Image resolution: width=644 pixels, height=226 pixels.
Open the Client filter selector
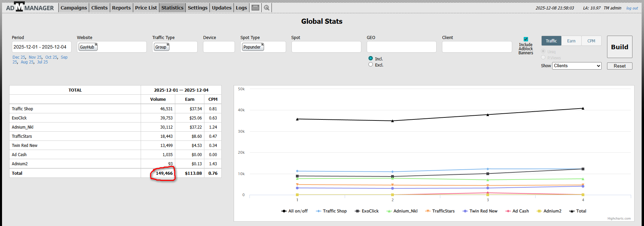click(477, 47)
